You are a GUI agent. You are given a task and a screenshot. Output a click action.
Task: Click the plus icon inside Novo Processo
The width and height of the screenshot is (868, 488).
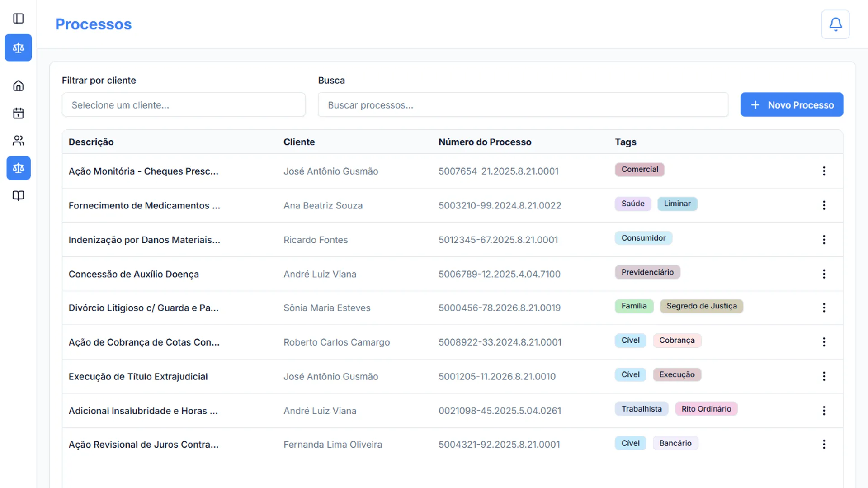click(755, 104)
